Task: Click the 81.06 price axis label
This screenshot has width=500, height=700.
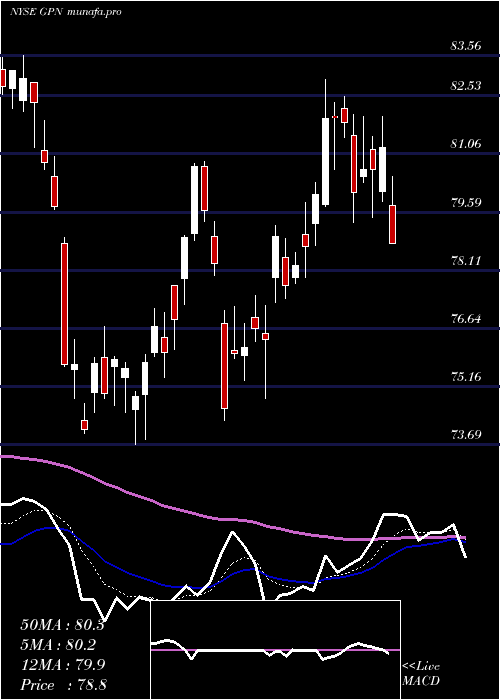Action: (x=466, y=143)
